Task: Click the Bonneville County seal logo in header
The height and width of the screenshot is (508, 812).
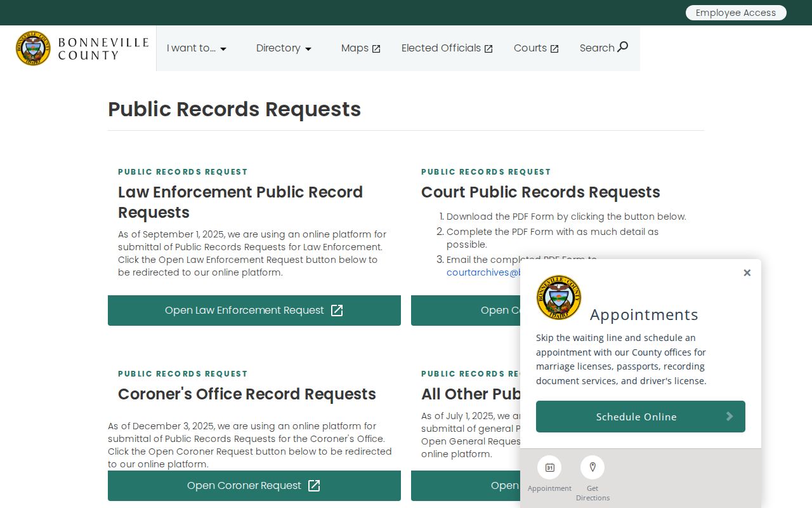Action: click(x=33, y=48)
